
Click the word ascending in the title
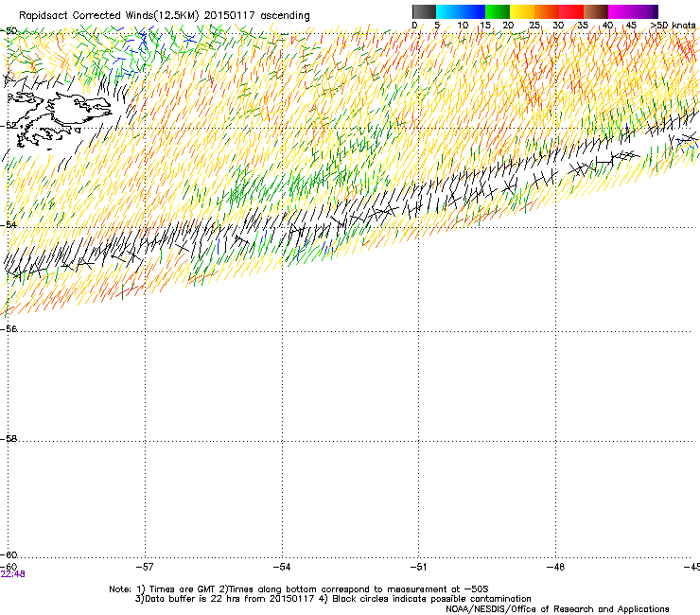pos(285,16)
